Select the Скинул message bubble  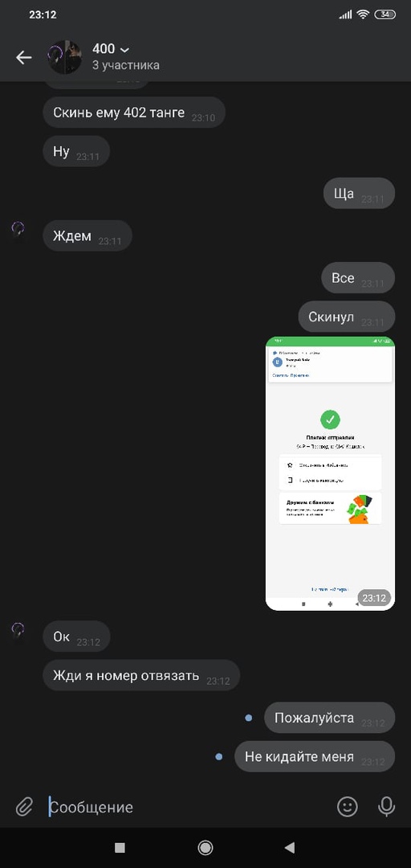[x=347, y=317]
